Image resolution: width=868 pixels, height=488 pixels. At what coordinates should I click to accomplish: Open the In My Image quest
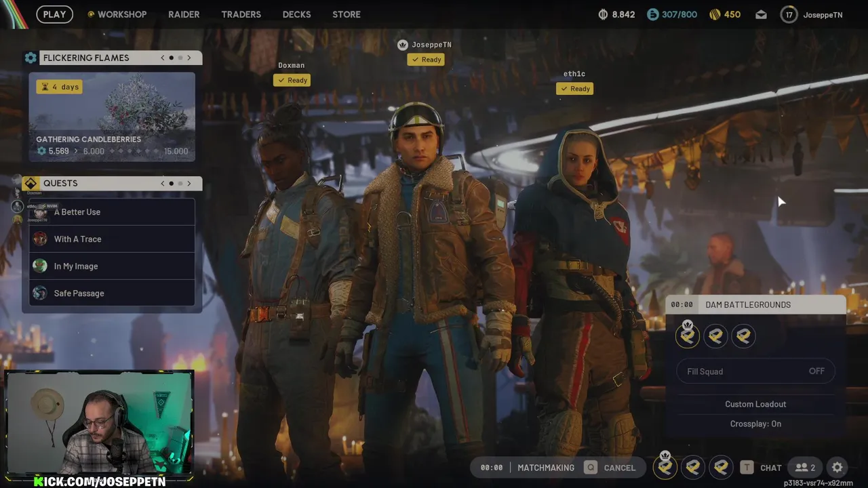pos(112,266)
